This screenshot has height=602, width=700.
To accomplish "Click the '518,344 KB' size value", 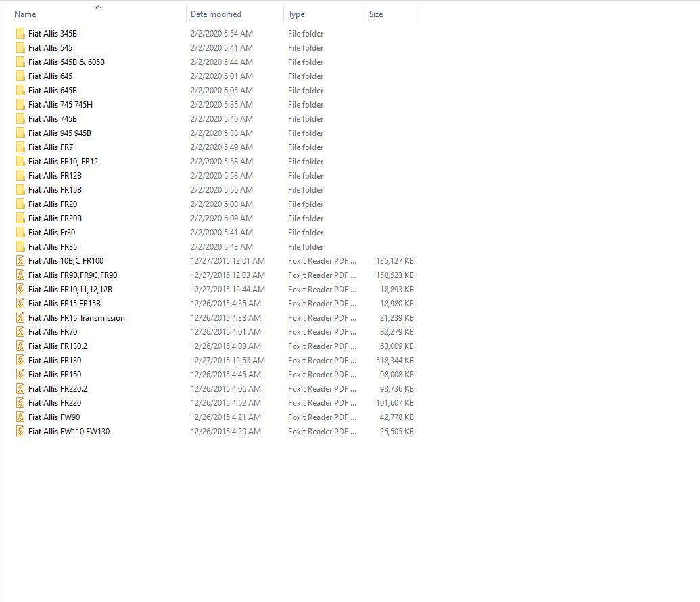I will pyautogui.click(x=395, y=361).
